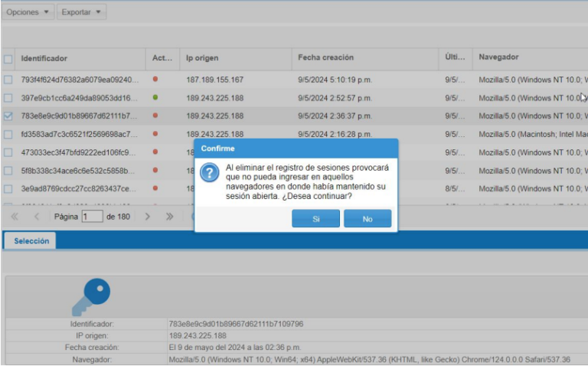Check the row for session 397e9cb1cc6a249d
Image resolution: width=588 pixels, height=366 pixels.
[8, 98]
